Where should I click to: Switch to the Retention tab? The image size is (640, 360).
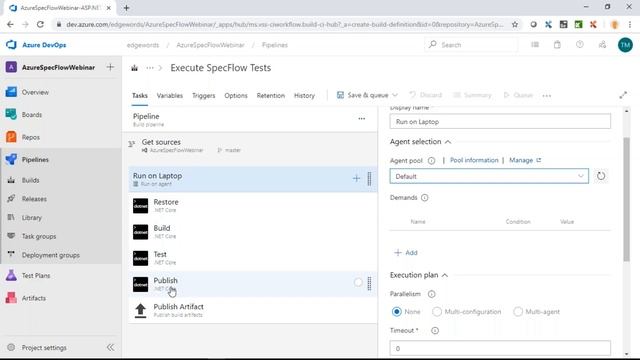tap(271, 96)
